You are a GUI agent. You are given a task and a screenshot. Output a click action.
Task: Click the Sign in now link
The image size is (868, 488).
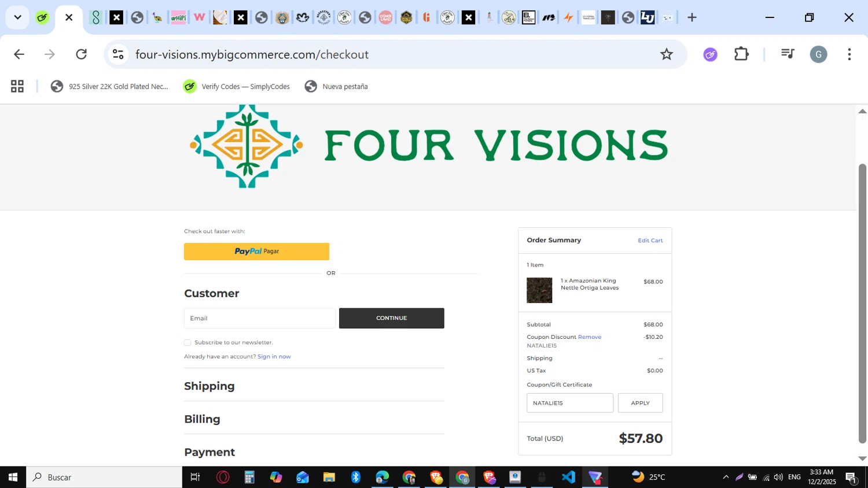point(274,357)
